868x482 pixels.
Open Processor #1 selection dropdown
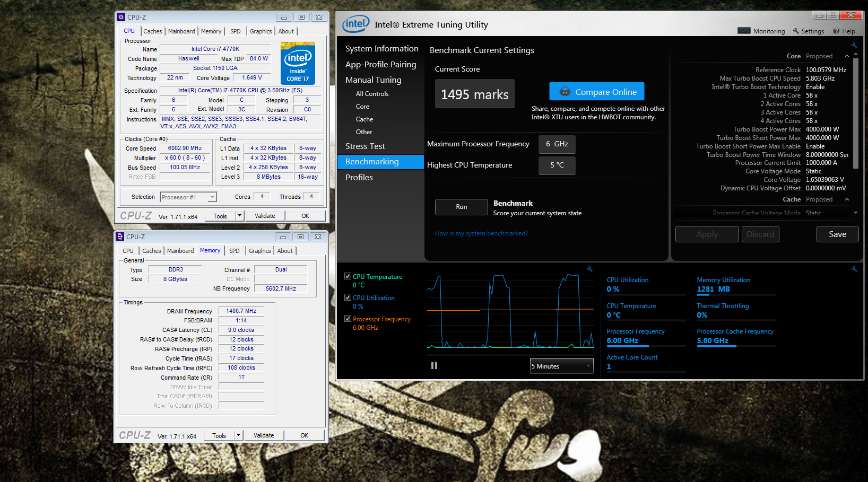coord(188,197)
